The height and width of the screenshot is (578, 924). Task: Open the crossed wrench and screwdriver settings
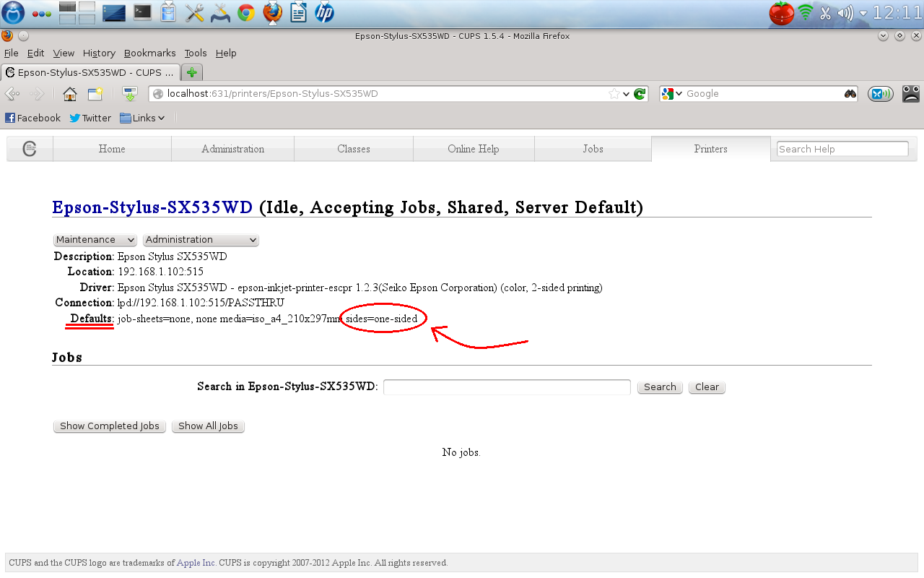click(194, 12)
